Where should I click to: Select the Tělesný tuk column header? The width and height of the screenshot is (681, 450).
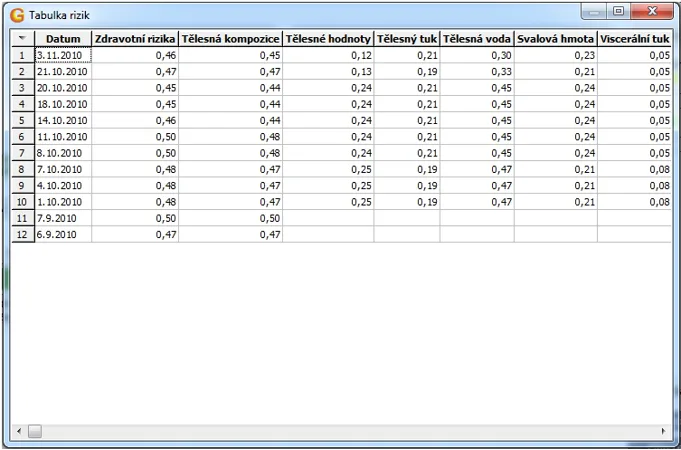(407, 38)
